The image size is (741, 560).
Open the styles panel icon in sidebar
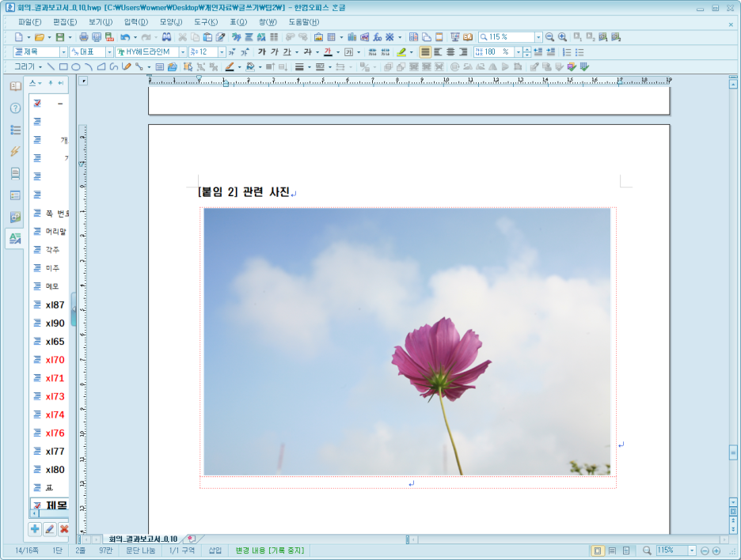point(15,238)
